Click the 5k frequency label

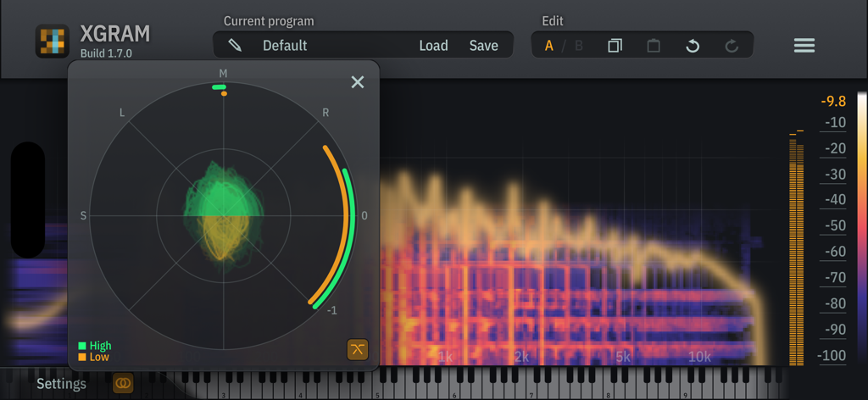623,357
